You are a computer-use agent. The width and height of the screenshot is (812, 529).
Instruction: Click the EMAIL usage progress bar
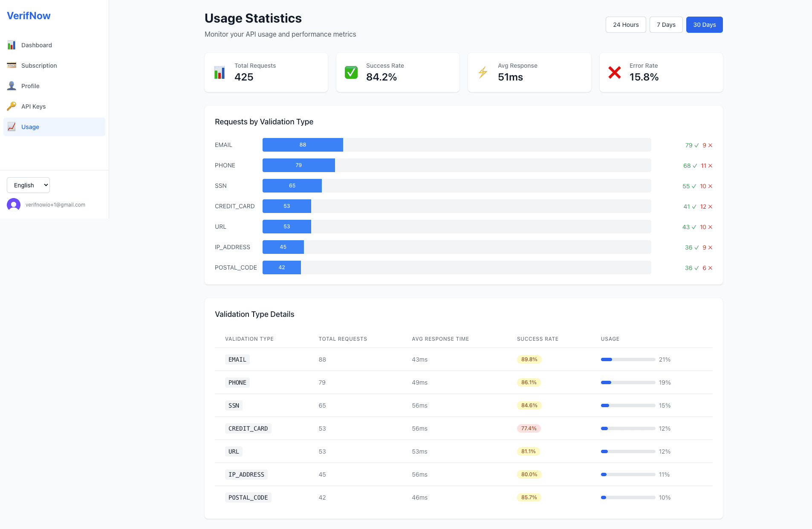627,359
